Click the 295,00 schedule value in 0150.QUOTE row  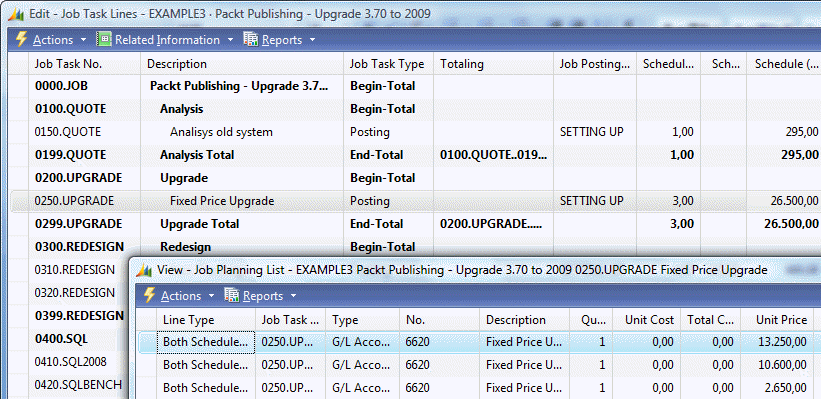point(802,132)
